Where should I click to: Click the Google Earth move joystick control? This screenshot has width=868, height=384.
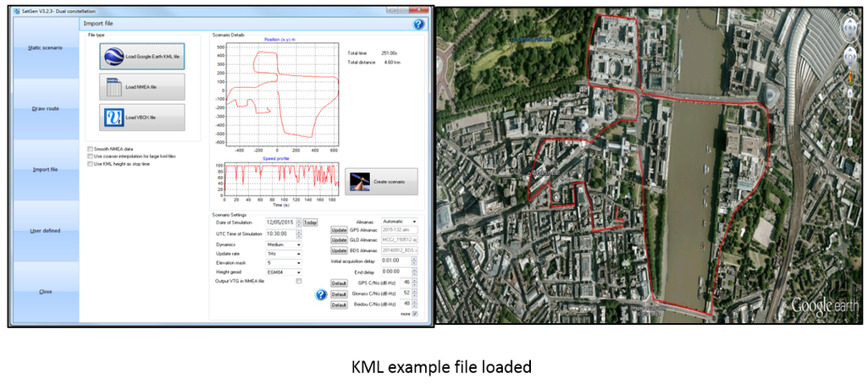pos(849,56)
